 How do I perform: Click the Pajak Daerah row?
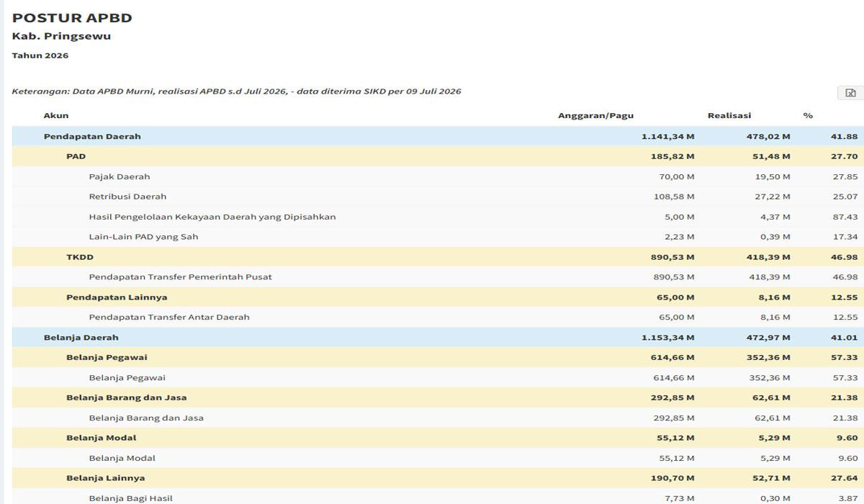[x=438, y=176]
